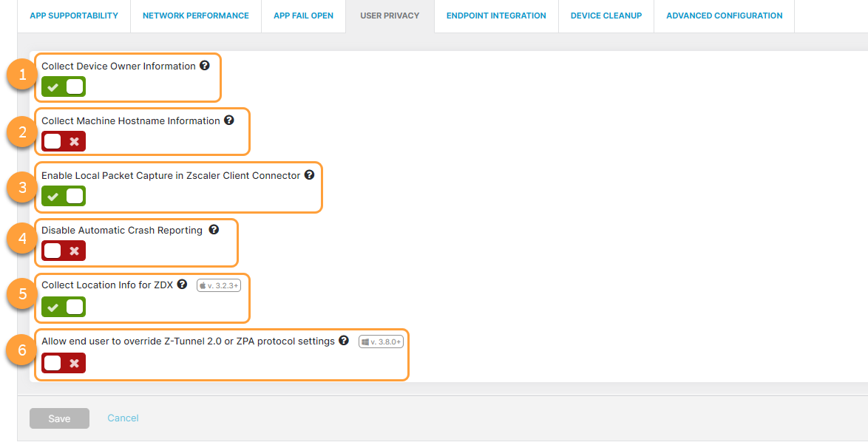Enable Disable Automatic Crash Reporting switch
This screenshot has width=868, height=445.
click(63, 251)
